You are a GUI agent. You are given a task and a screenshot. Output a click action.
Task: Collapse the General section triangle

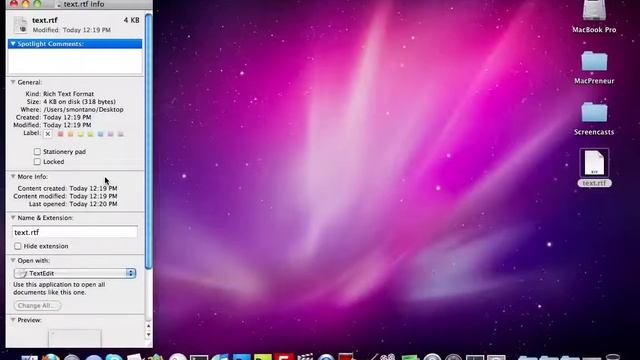pyautogui.click(x=13, y=82)
